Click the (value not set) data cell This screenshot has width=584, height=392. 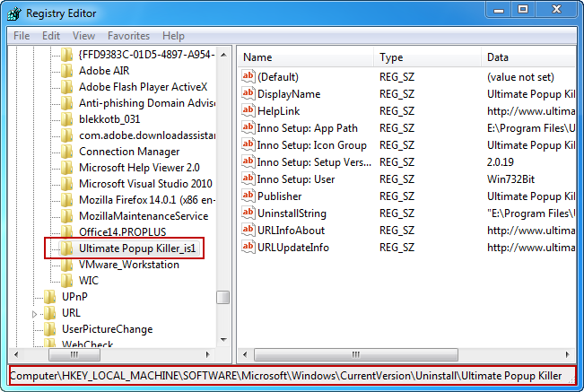point(520,77)
